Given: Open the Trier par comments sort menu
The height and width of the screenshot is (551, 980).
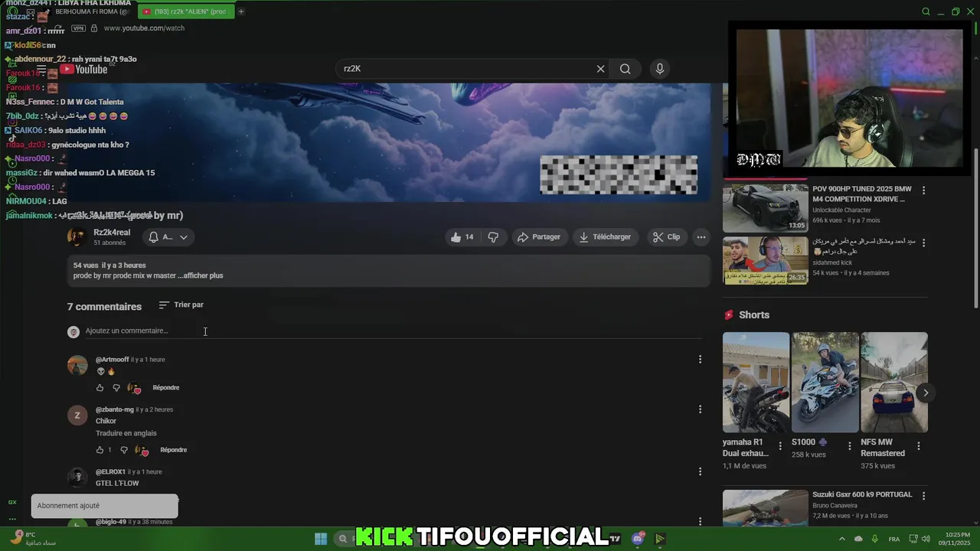Looking at the screenshot, I should point(181,305).
